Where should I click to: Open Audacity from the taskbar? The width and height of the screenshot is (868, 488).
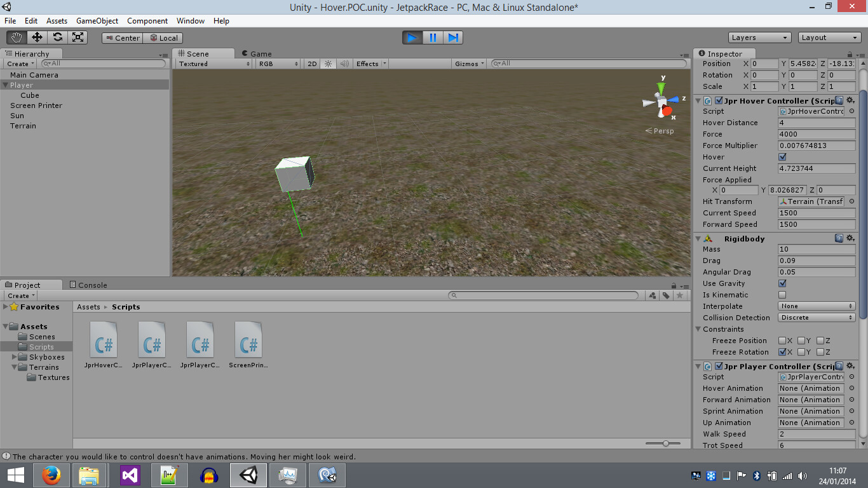click(209, 475)
